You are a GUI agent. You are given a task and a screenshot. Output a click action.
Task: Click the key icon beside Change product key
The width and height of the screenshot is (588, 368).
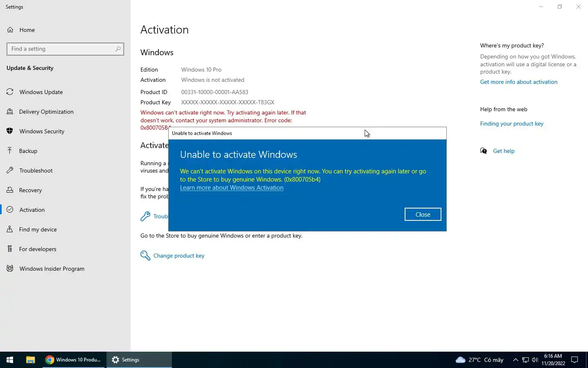[145, 256]
